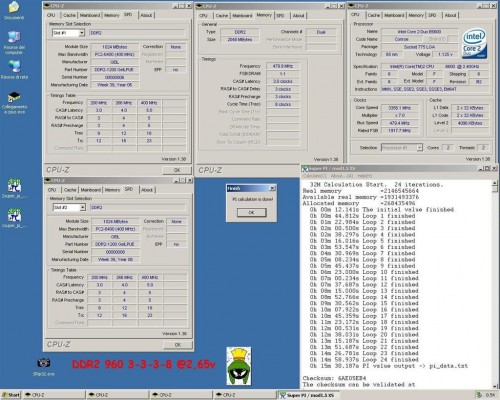Open About tab in Slot #2 SPD window
The width and height of the screenshot is (500, 400).
147,190
